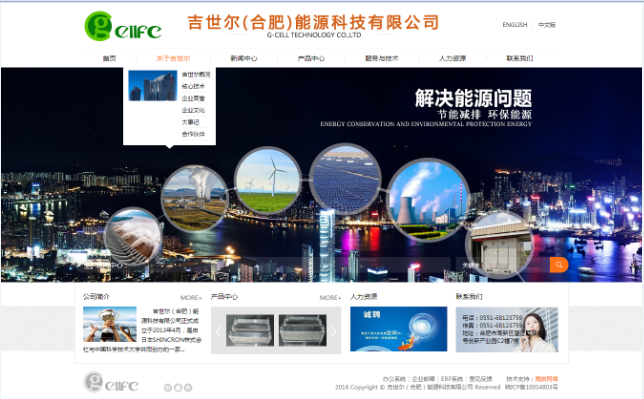Select 核心技术 in the dropdown submenu
Image resolution: width=644 pixels, height=399 pixels.
point(193,86)
